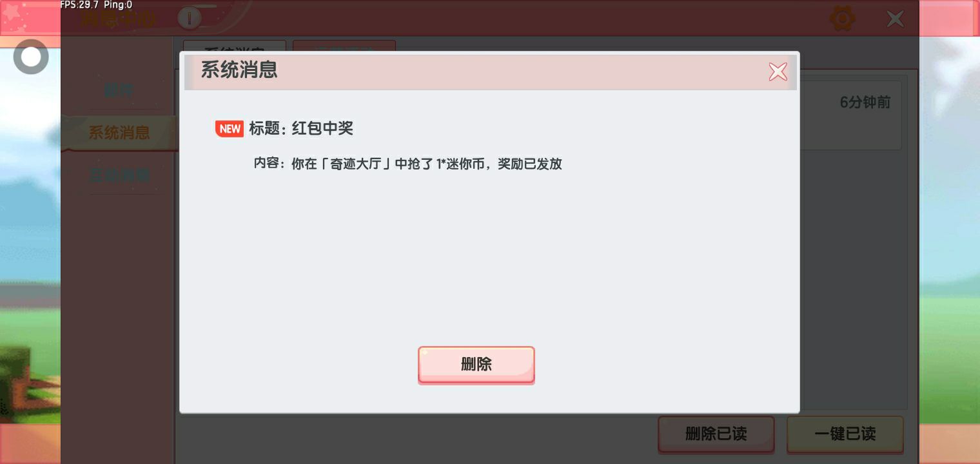Delete this message with 删除 button
The width and height of the screenshot is (980, 464).
[476, 365]
